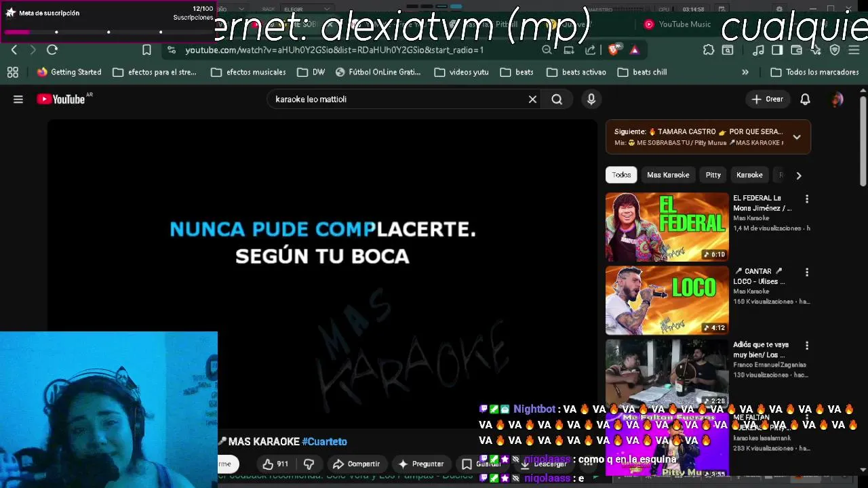Open the 'efectos para el stre...' bookmark folder
Image resolution: width=868 pixels, height=488 pixels.
(x=155, y=73)
